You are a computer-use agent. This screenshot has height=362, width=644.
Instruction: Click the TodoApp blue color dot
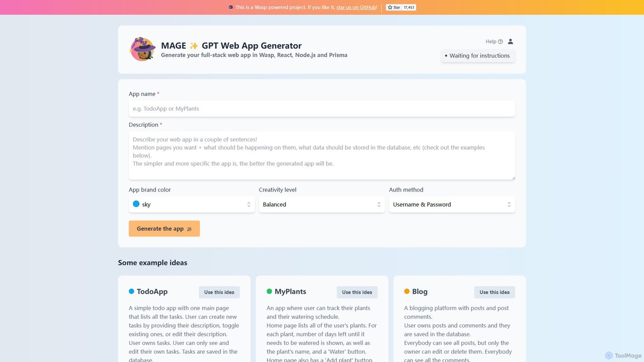(131, 291)
